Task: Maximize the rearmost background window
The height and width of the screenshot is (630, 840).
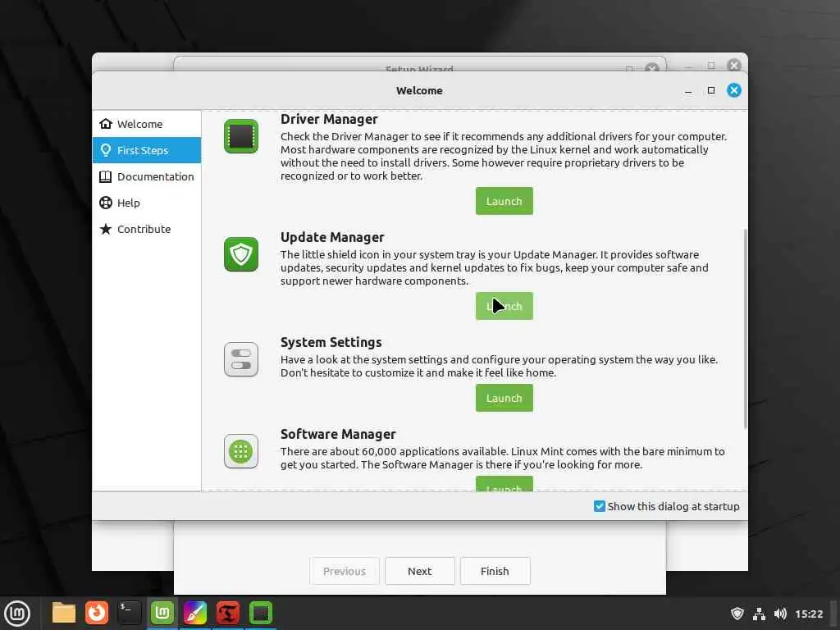Action: pos(711,66)
